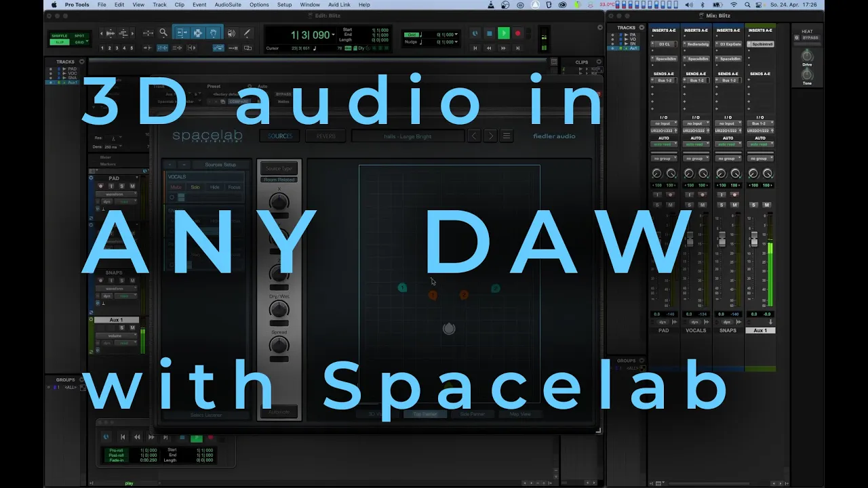Open the Grid value dropdown

pos(456,35)
